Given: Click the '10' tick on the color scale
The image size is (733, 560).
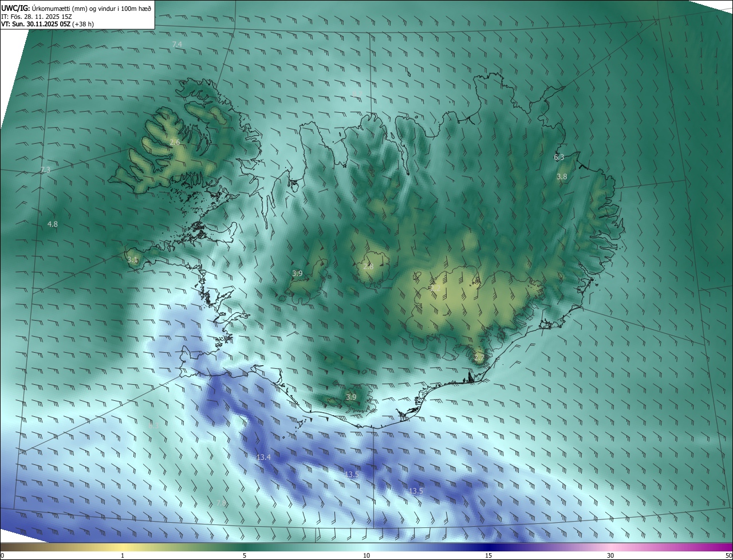Looking at the screenshot, I should tap(366, 556).
